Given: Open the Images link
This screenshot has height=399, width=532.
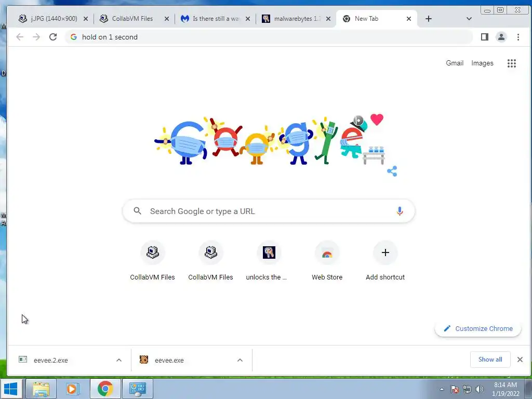Looking at the screenshot, I should coord(482,63).
